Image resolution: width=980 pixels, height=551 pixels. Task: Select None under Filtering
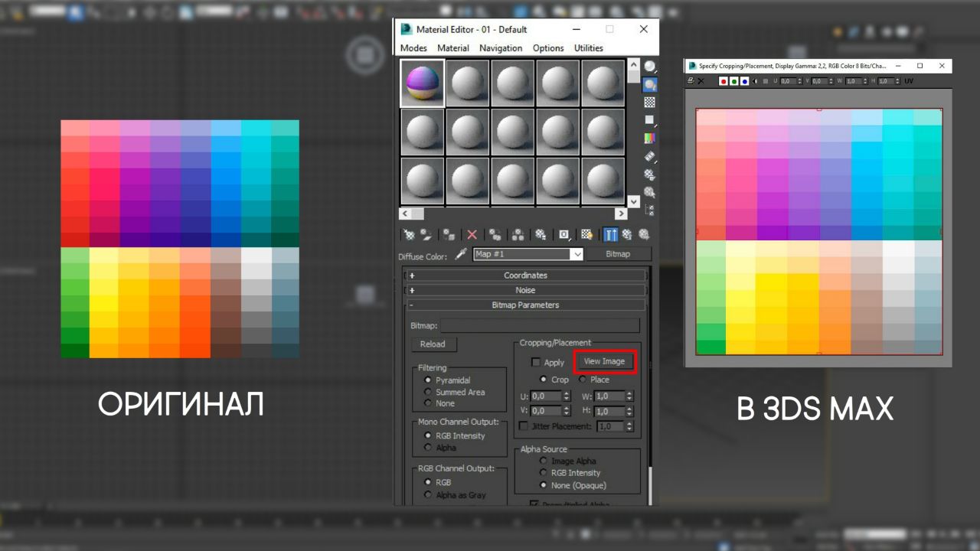pos(428,403)
